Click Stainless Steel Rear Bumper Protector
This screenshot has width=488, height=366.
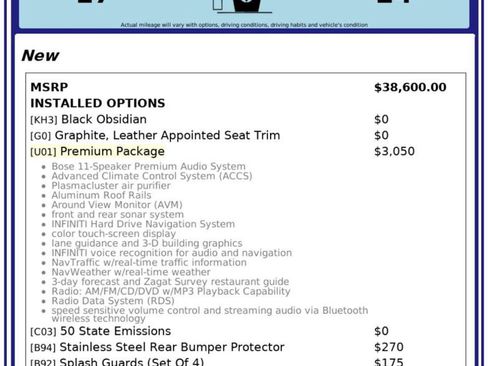[172, 347]
